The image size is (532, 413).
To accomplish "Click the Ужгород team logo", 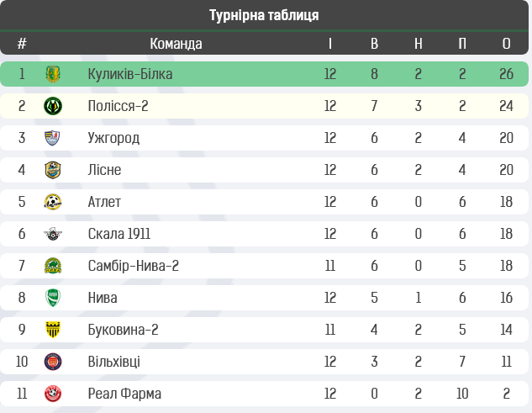I will (x=53, y=138).
